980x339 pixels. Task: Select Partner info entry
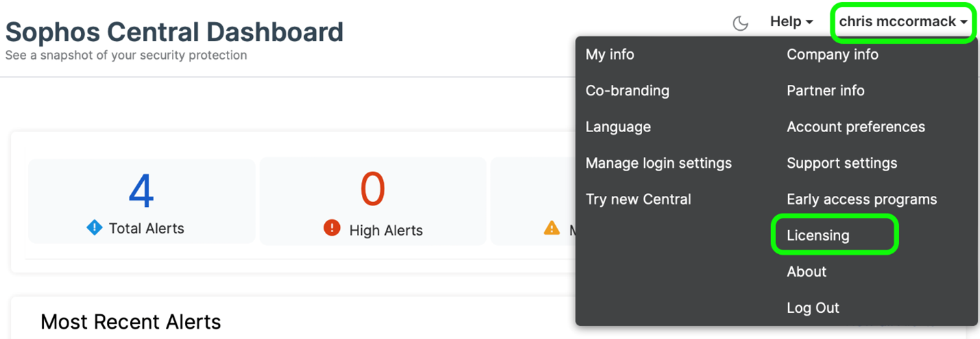[x=825, y=91]
